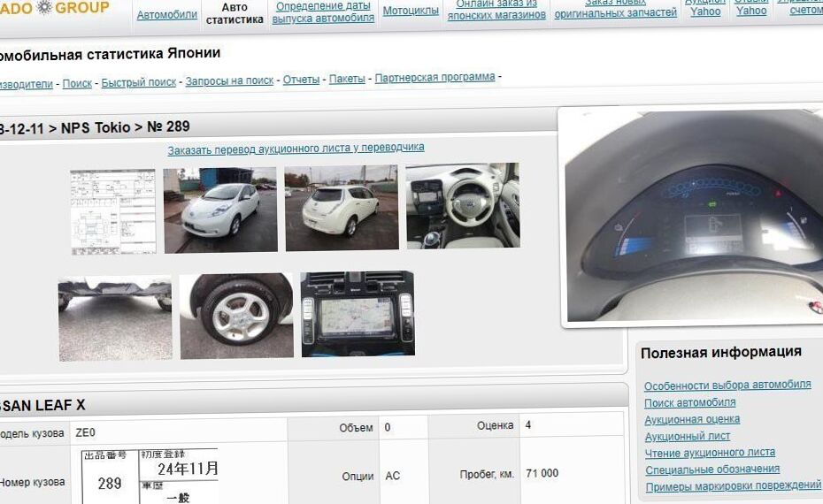Click the NPS Tokio № 289 heading
Image resolution: width=823 pixels, height=504 pixels.
95,127
